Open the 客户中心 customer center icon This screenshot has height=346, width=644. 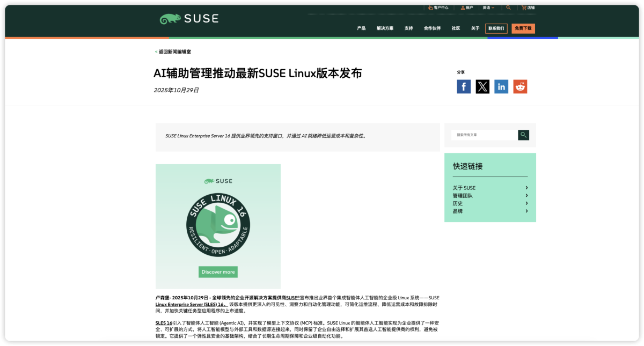430,8
